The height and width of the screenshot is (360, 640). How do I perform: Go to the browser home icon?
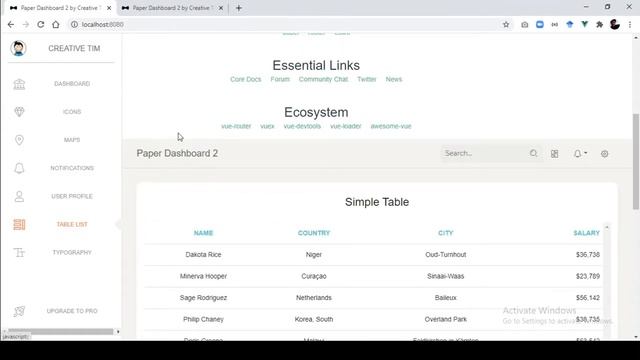pos(56,24)
